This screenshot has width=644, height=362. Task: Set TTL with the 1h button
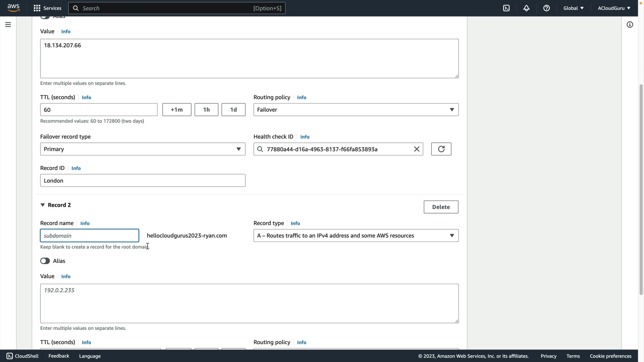click(x=206, y=110)
